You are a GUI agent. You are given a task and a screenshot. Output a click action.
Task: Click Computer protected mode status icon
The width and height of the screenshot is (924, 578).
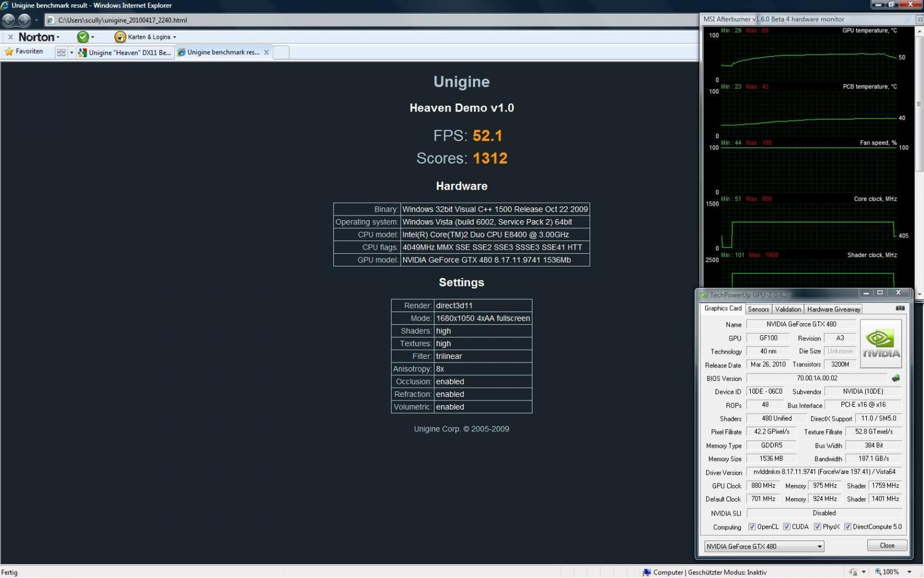(647, 572)
